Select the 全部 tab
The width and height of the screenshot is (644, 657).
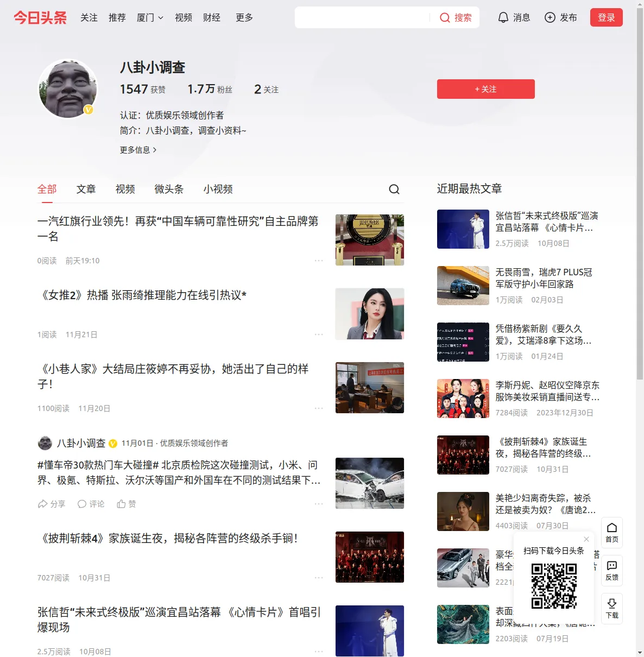47,189
